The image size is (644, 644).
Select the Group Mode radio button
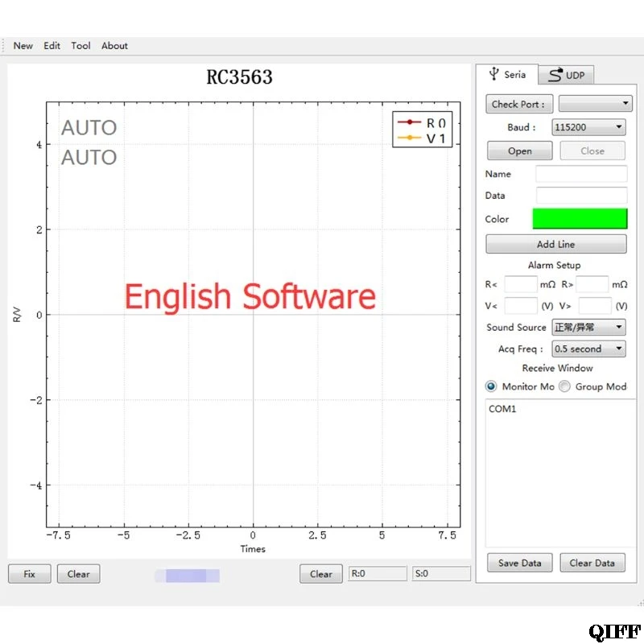[565, 386]
